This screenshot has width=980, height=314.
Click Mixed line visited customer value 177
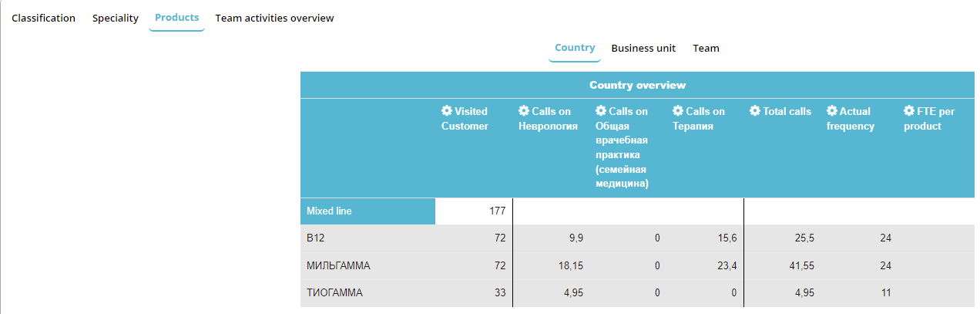496,211
